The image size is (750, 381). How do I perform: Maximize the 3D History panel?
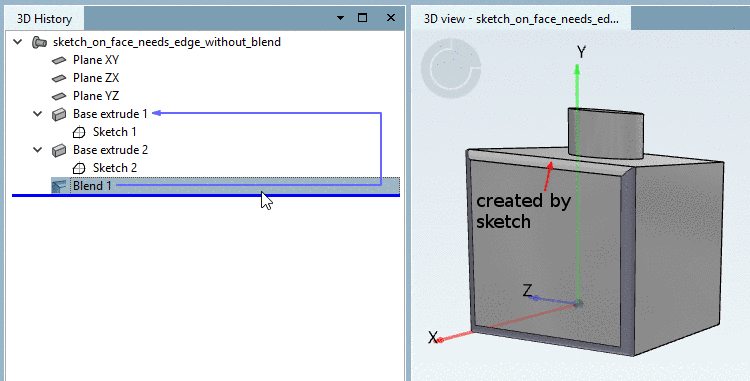click(363, 18)
